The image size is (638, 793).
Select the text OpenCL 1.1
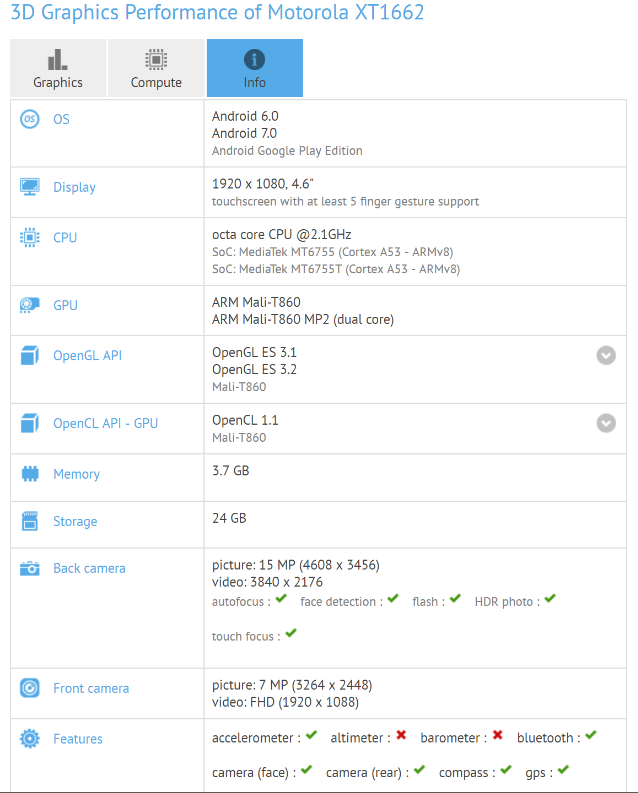point(245,420)
